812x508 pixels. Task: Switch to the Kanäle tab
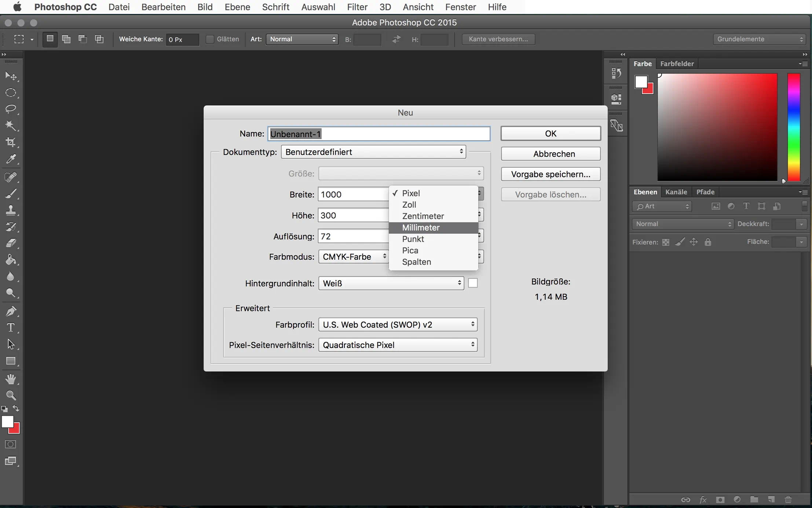click(676, 192)
